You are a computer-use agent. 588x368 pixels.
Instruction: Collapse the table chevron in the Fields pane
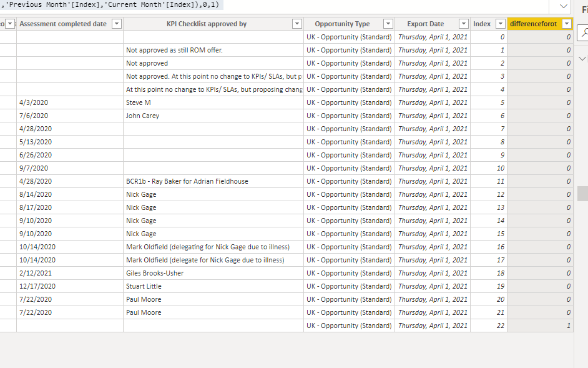582,59
